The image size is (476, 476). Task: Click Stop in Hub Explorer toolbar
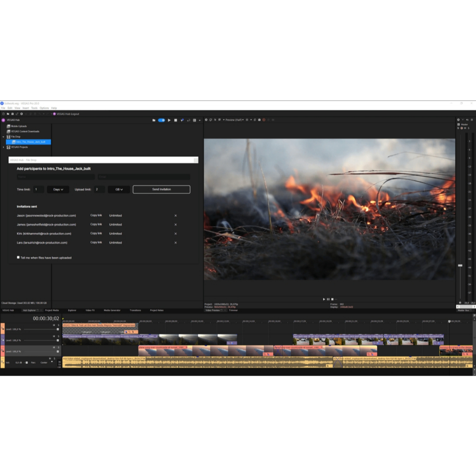click(175, 120)
